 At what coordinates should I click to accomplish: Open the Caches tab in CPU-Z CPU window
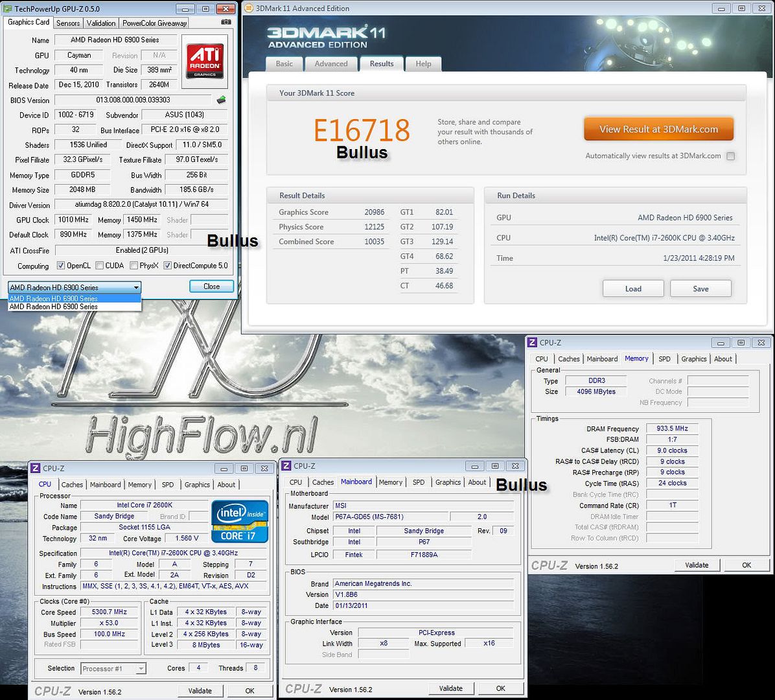pos(72,485)
